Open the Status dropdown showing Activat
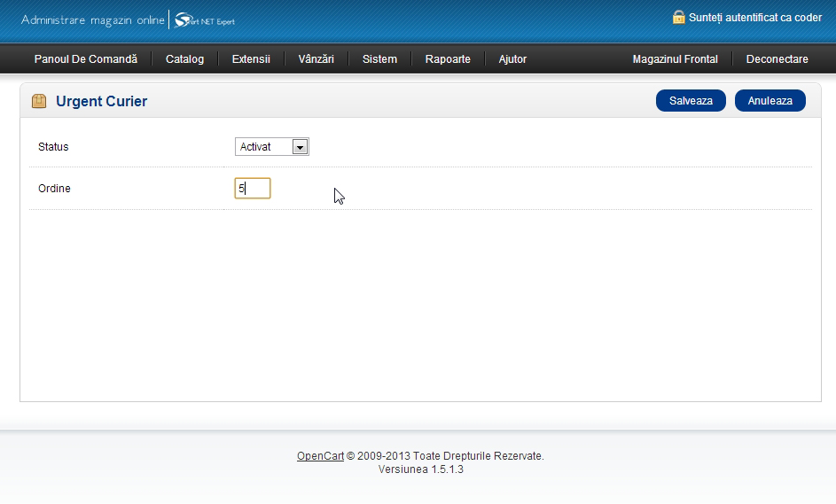Screen dimensions: 836x504 point(272,147)
